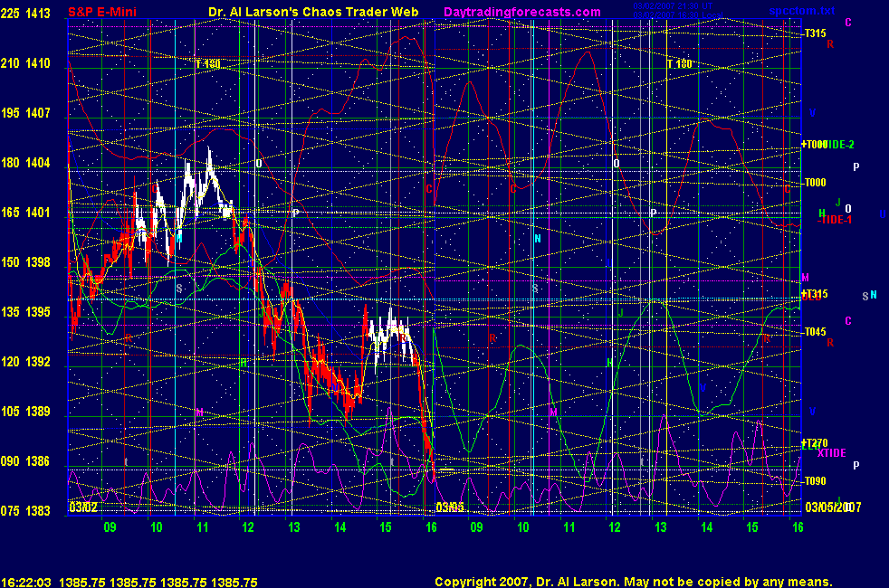Select the "195 1407" price axis label
The width and height of the screenshot is (889, 588).
(x=25, y=113)
